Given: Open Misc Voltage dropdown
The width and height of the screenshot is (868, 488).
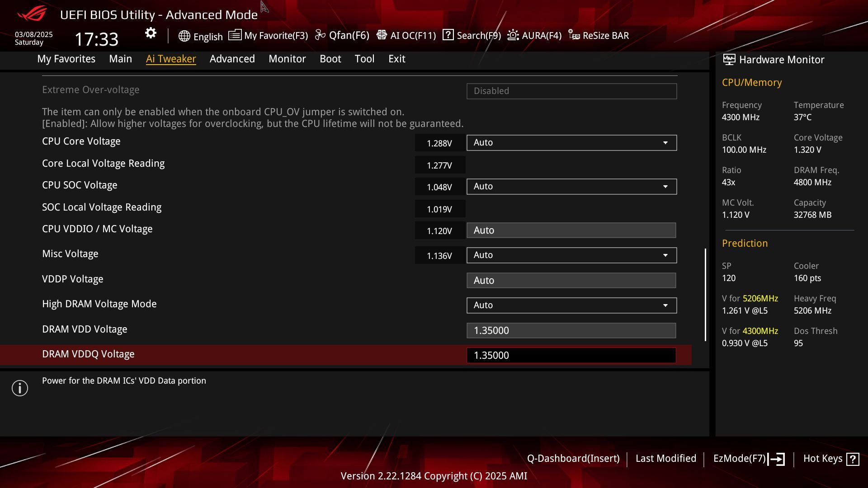Looking at the screenshot, I should coord(571,255).
